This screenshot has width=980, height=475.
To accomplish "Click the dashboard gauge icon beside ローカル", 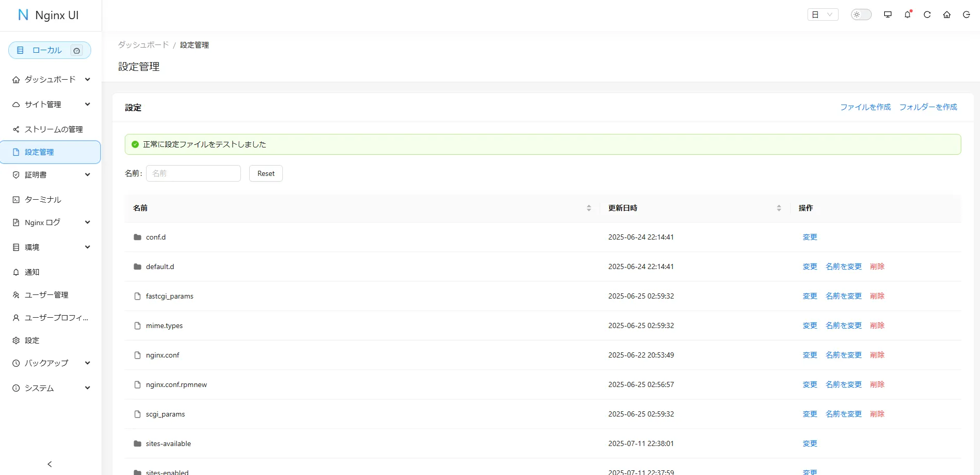I will [77, 50].
